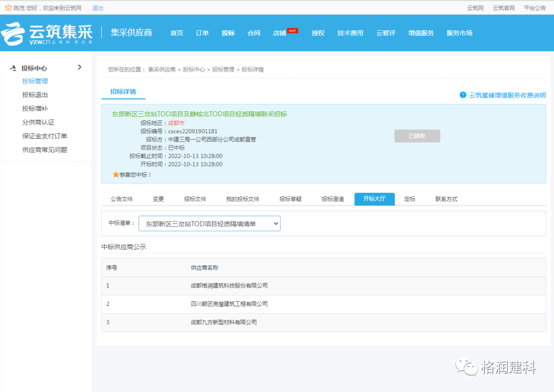
Task: Open the 招标文件 tab
Action: tap(195, 199)
